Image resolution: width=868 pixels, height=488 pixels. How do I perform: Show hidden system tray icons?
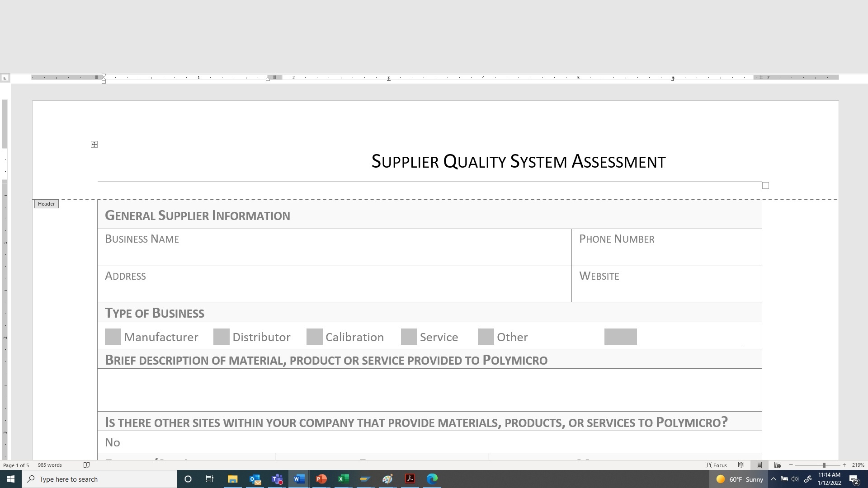click(x=774, y=479)
